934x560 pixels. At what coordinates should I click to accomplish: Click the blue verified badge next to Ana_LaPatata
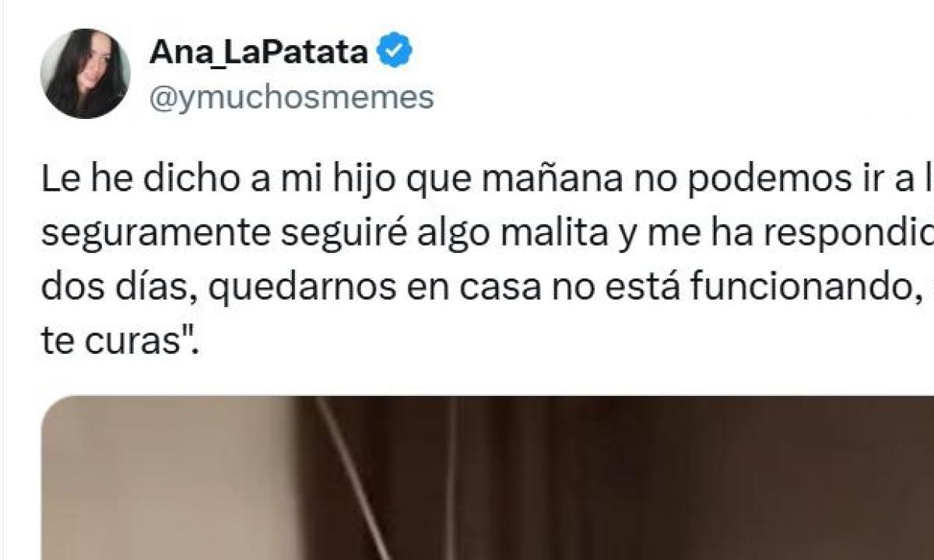395,52
